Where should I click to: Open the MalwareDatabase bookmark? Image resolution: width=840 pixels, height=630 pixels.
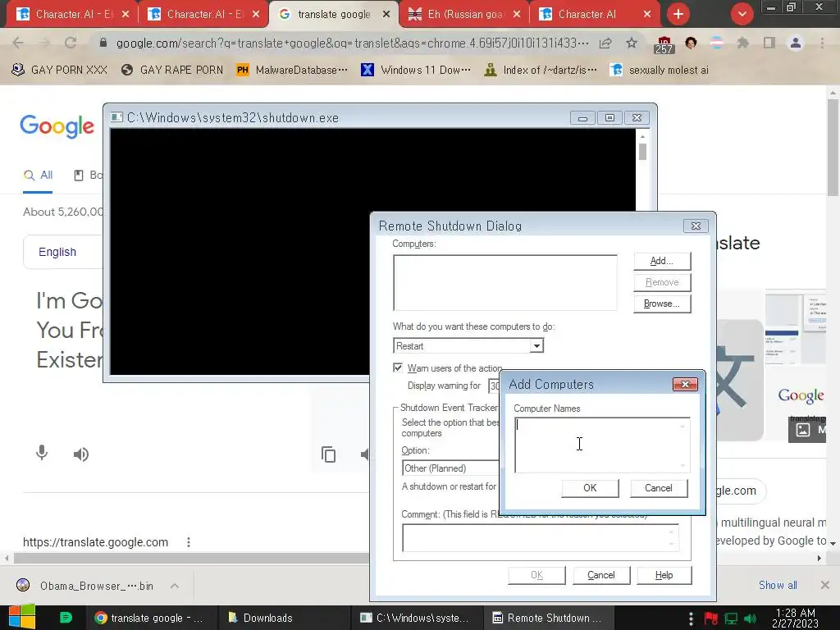[x=292, y=71]
